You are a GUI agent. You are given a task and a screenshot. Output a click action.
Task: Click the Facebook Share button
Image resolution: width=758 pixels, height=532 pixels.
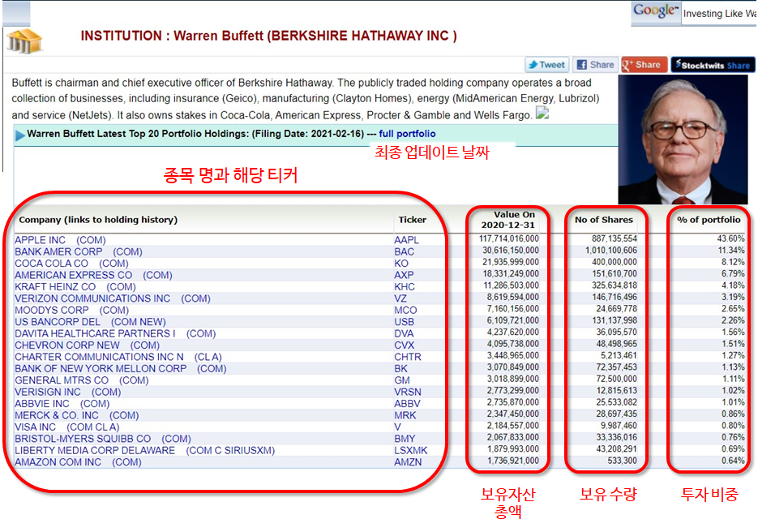596,65
